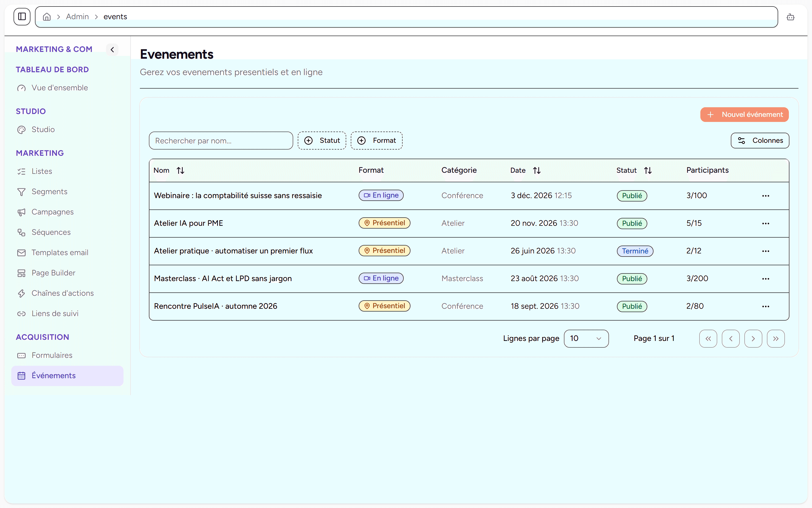Select Événements in sidebar

coord(67,376)
